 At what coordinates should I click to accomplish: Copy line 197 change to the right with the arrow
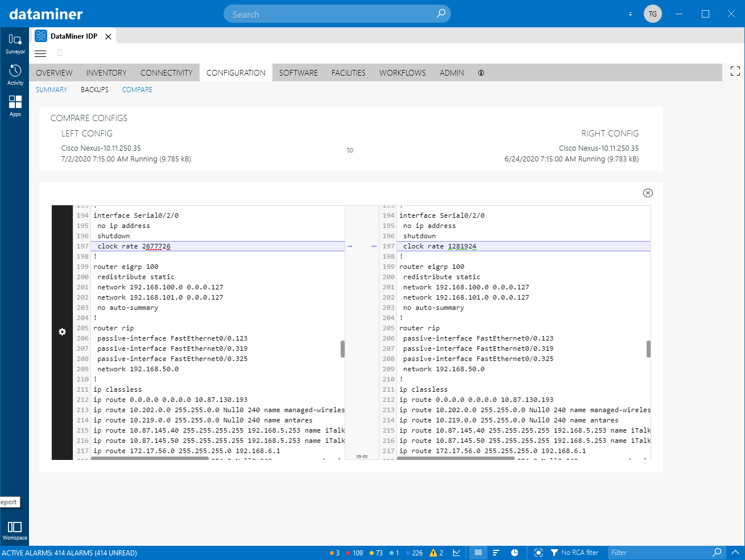(x=350, y=246)
